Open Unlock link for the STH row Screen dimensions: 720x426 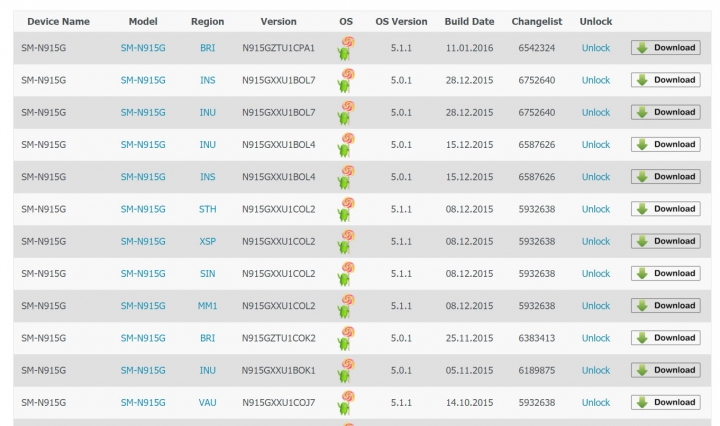[596, 209]
